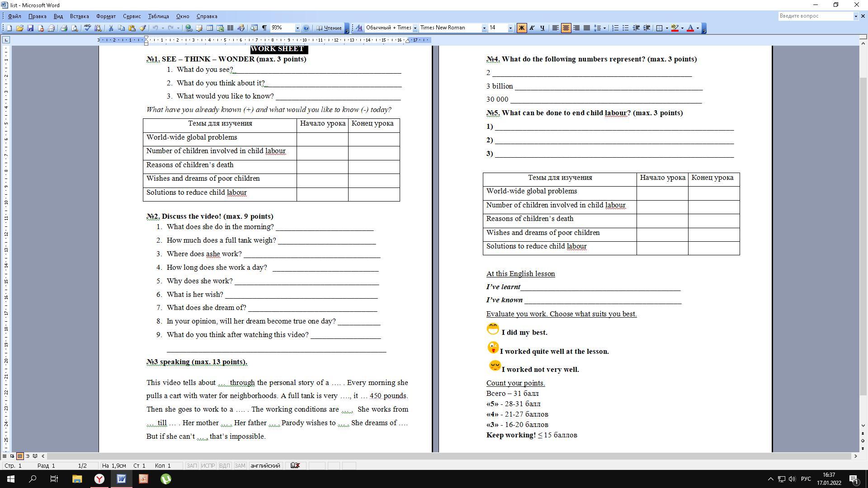
Task: Click the Format Painter brush icon
Action: click(x=142, y=28)
